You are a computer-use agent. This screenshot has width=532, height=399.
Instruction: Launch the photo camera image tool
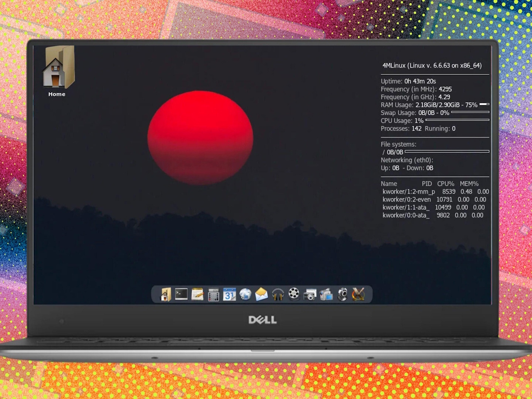coord(310,294)
